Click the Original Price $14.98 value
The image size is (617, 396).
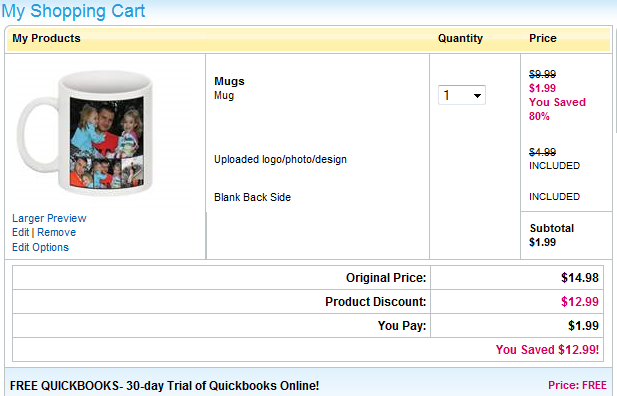(580, 278)
